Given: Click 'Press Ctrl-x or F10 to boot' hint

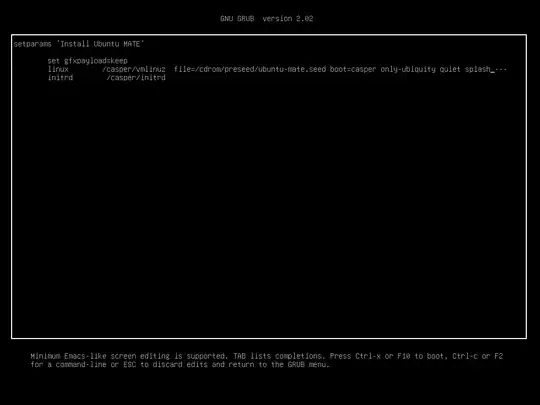Looking at the screenshot, I should (387, 356).
